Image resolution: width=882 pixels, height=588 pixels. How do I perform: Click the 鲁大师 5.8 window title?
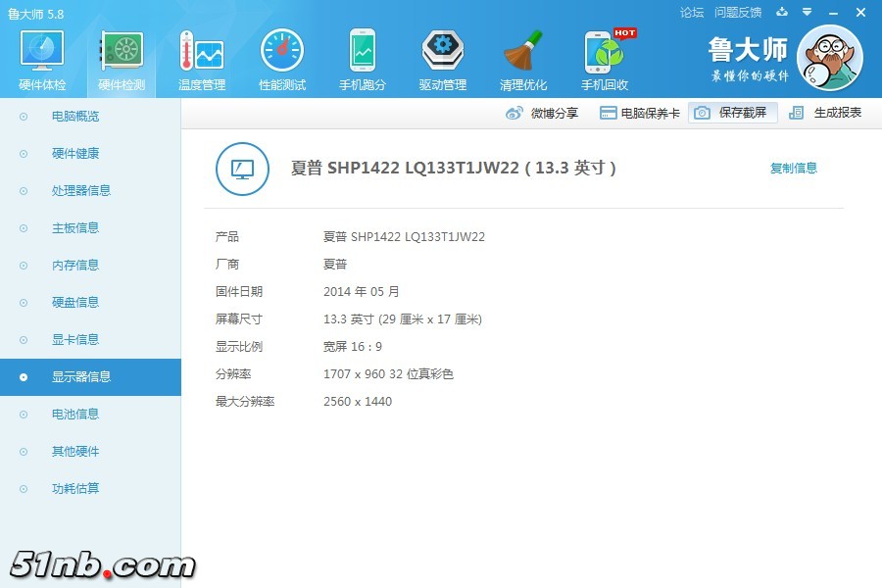coord(36,14)
